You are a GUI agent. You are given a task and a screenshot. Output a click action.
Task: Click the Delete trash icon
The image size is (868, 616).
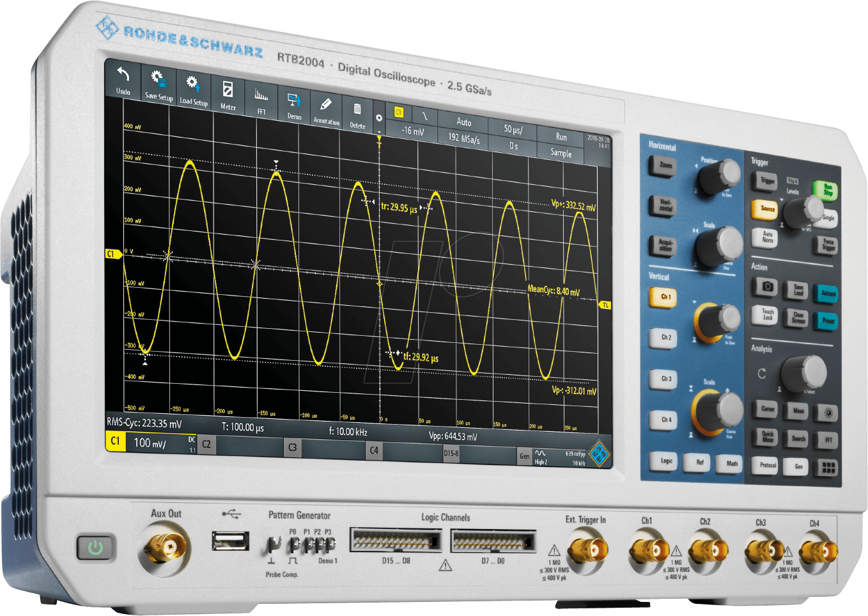[x=357, y=115]
